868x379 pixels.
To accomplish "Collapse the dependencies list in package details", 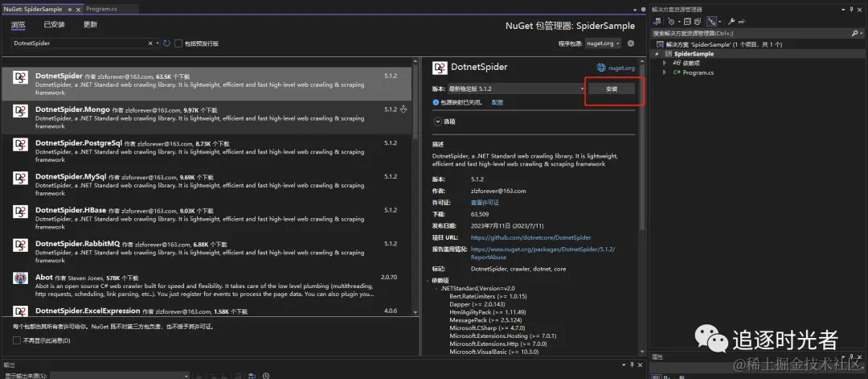I will click(x=428, y=280).
